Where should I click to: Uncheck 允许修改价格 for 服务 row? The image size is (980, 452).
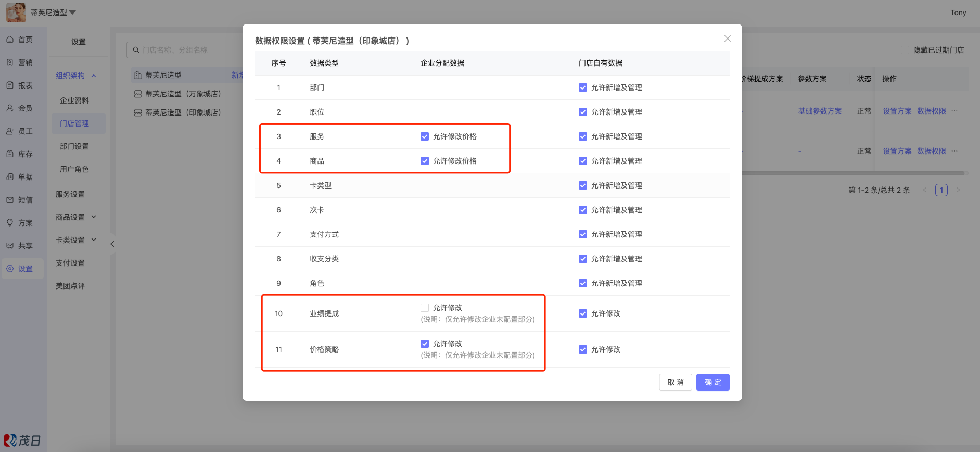[x=425, y=136]
